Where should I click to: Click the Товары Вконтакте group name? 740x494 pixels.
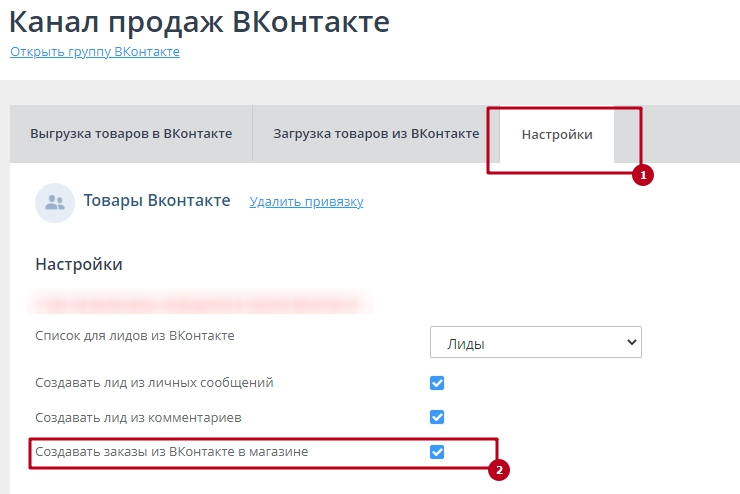[157, 201]
